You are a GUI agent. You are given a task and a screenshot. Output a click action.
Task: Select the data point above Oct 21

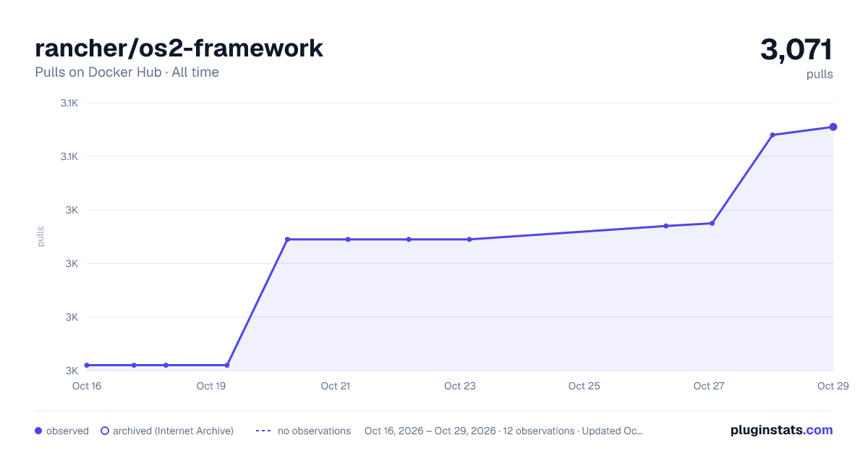click(x=348, y=239)
